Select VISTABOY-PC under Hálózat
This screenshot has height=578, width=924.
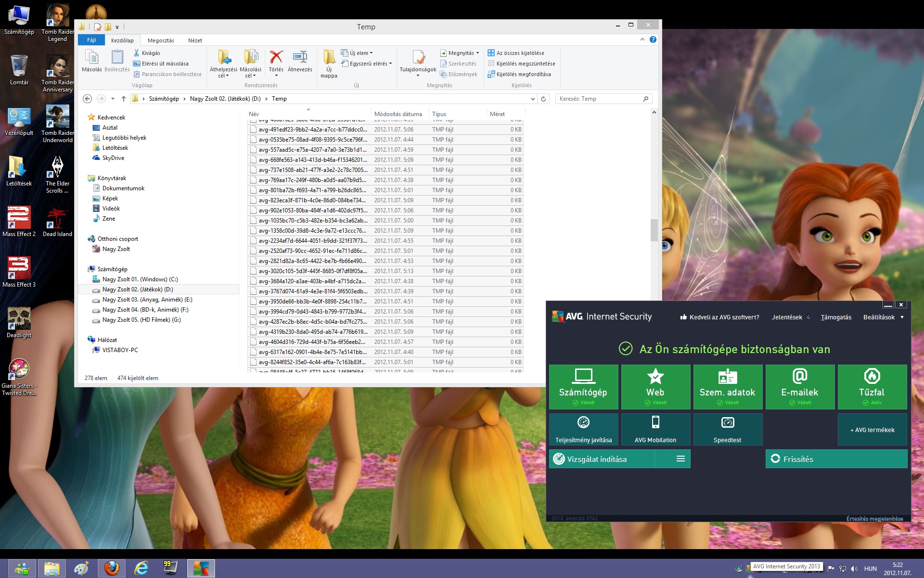click(120, 350)
